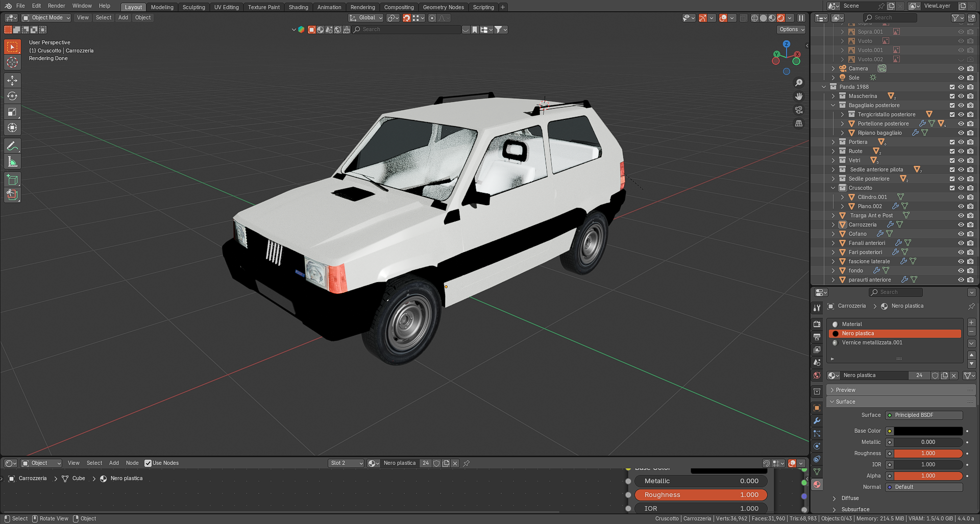Adjust the Roughness slider in properties
This screenshot has height=524, width=980.
[x=928, y=454]
